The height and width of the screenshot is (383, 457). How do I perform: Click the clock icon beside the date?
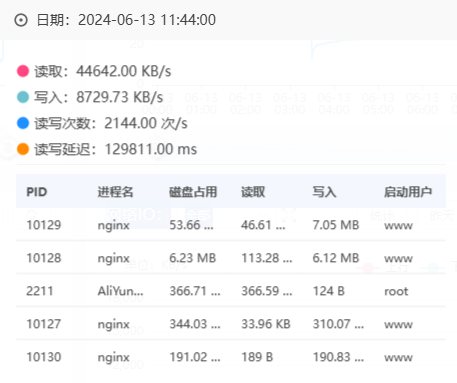pos(21,20)
